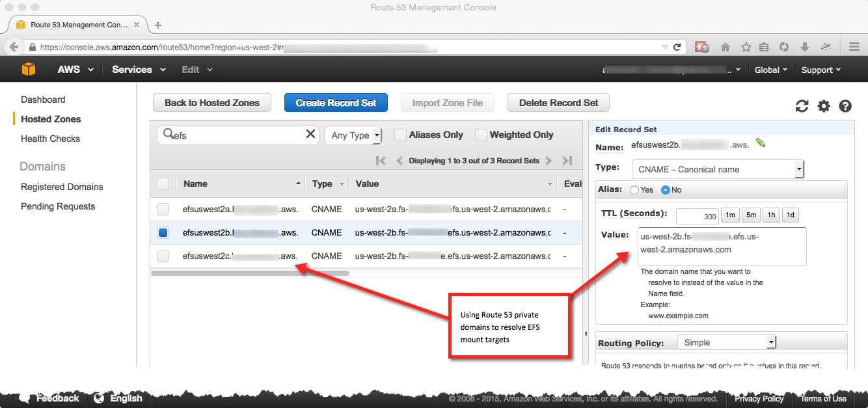Click the green pencil edit name icon
The height and width of the screenshot is (408, 868).
pos(761,143)
